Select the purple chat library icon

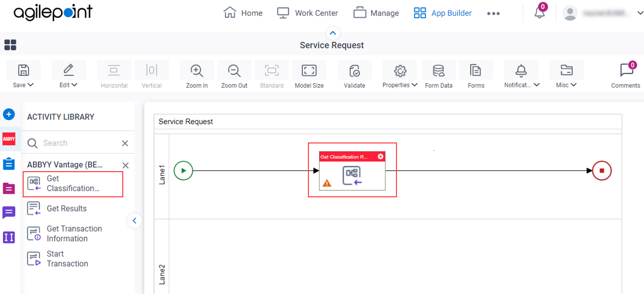9,212
